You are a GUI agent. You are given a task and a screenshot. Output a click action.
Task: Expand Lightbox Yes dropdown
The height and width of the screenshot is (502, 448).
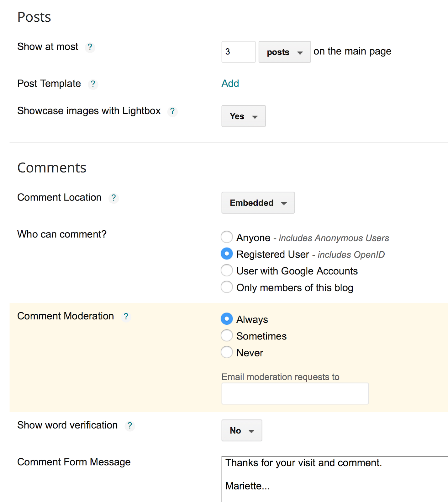pyautogui.click(x=243, y=116)
